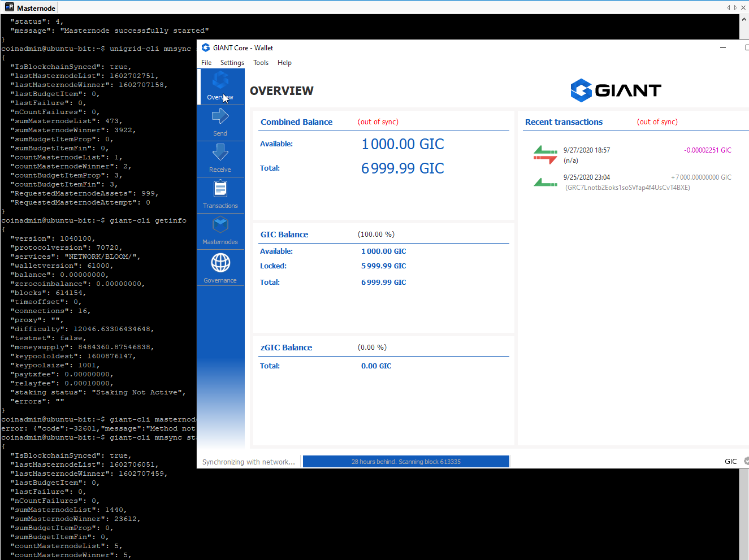
Task: Open the Tools menu
Action: (x=261, y=63)
